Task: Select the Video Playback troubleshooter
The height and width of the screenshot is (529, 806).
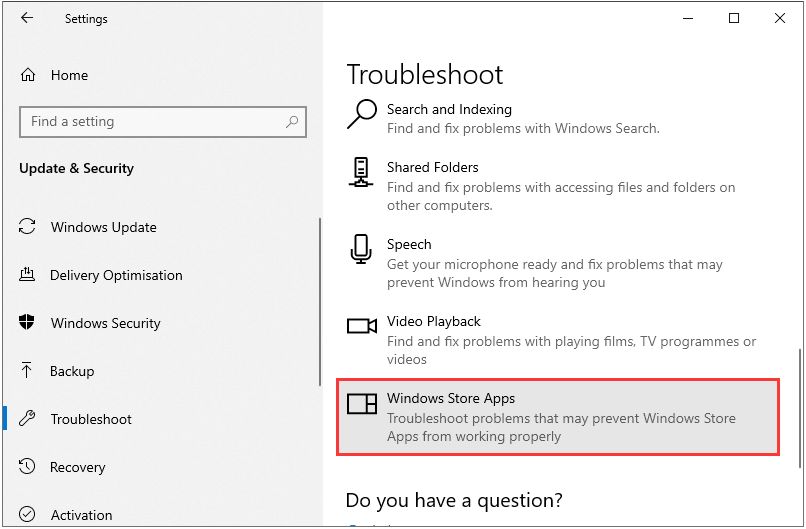Action: pyautogui.click(x=558, y=340)
